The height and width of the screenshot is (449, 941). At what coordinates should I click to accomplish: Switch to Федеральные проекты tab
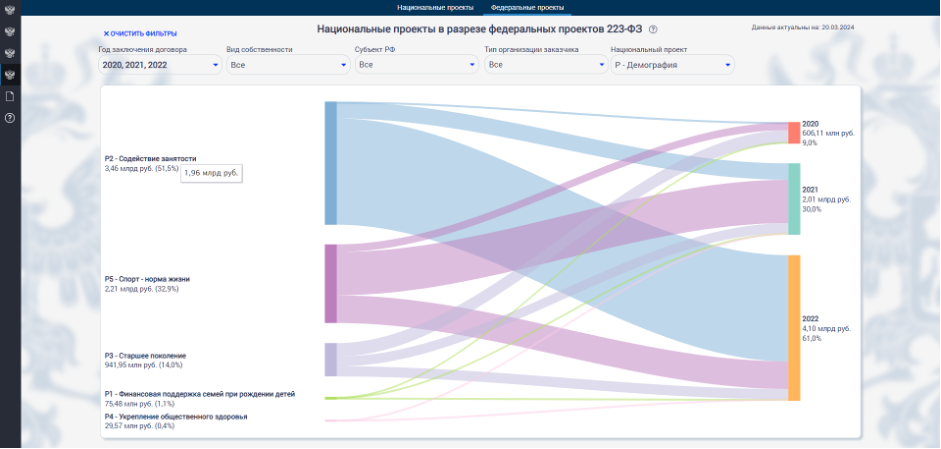pos(528,8)
